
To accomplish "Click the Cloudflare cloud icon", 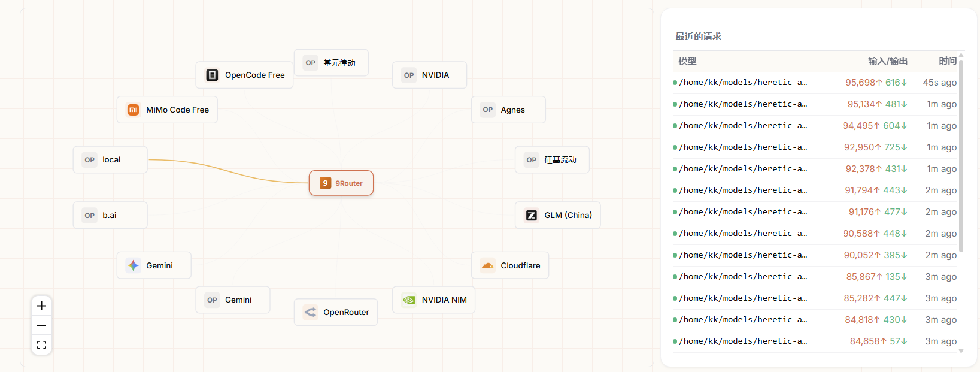I will tap(488, 265).
